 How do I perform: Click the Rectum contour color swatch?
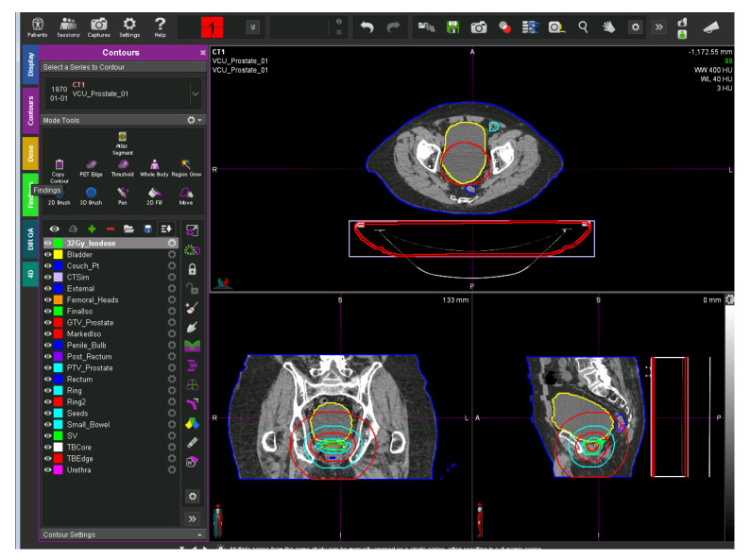(x=60, y=379)
